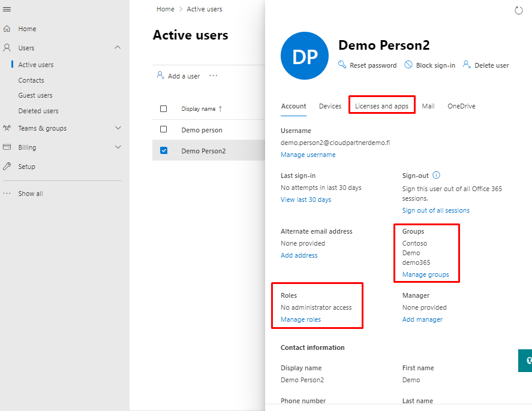Collapse the Users section chevron
The image size is (532, 411).
pos(118,48)
